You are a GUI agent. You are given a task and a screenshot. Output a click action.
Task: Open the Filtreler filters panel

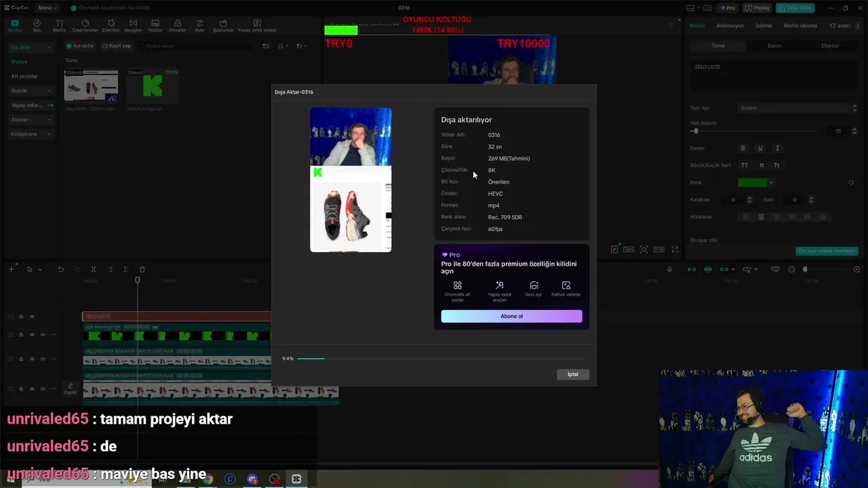[177, 26]
